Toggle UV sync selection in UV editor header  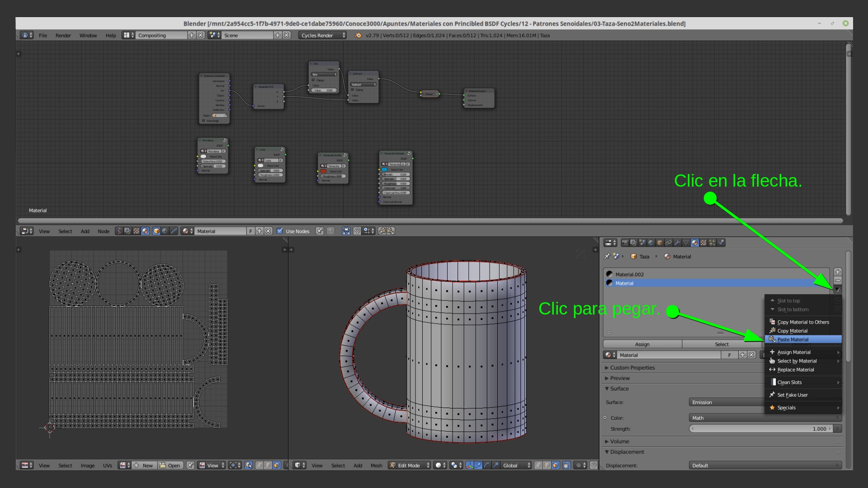(248, 465)
